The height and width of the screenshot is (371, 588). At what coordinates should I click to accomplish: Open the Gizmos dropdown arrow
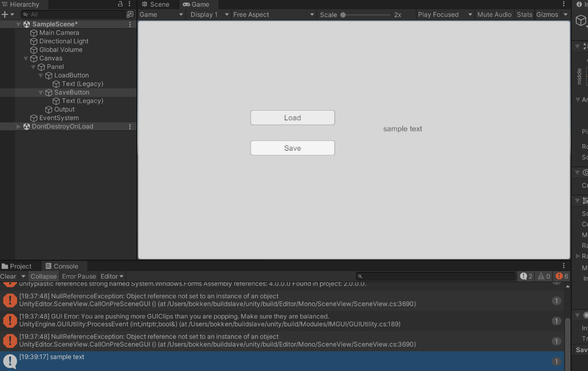point(565,14)
